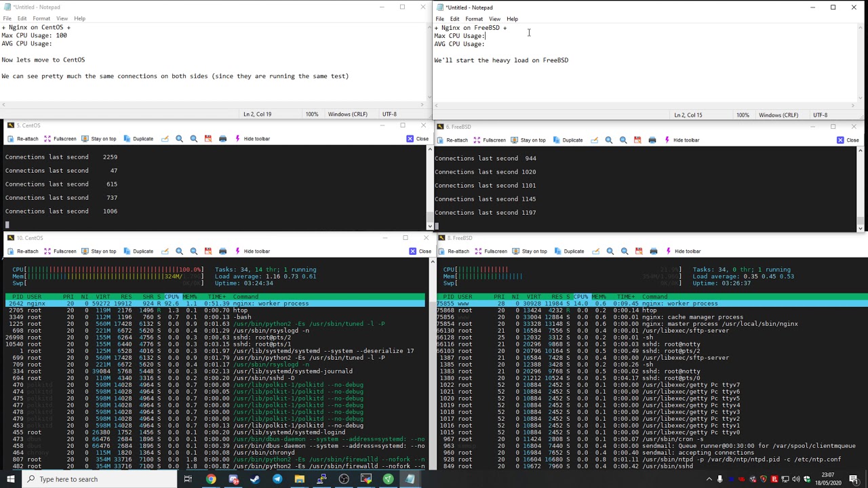
Task: Click Re-attach in the 6. FreeBSD window
Action: click(x=452, y=140)
